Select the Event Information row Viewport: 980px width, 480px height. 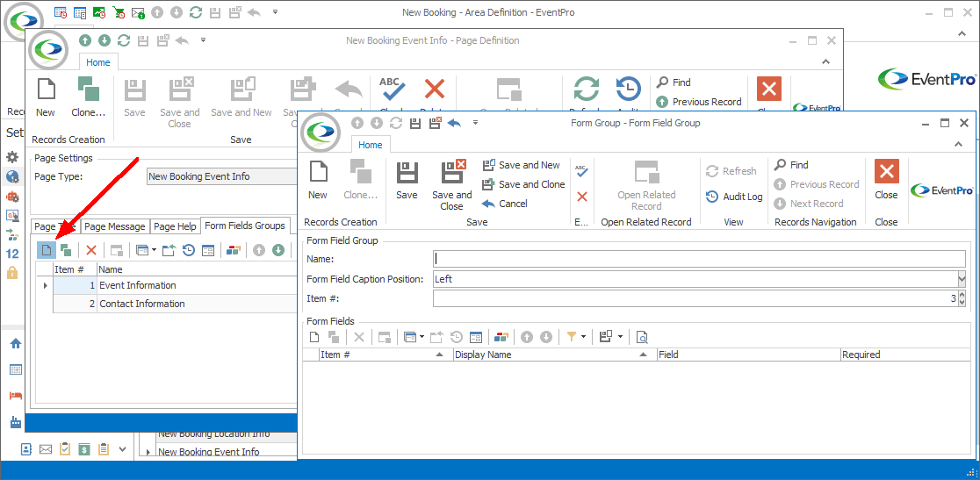(175, 285)
